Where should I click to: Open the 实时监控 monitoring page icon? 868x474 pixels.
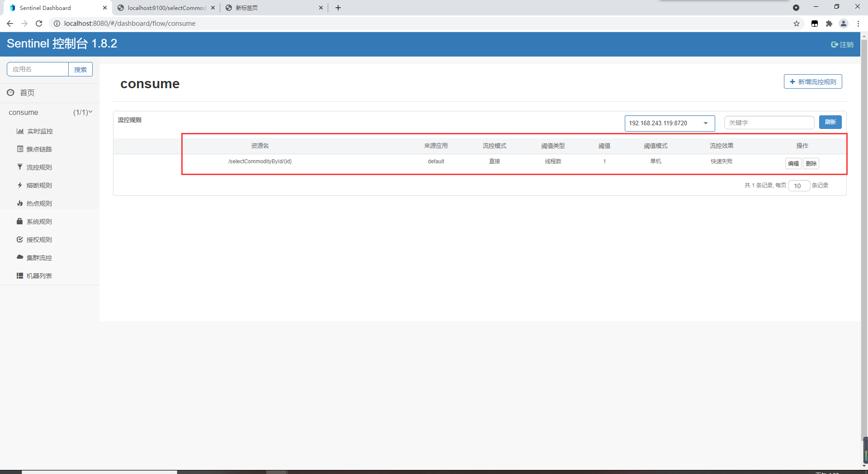point(20,131)
